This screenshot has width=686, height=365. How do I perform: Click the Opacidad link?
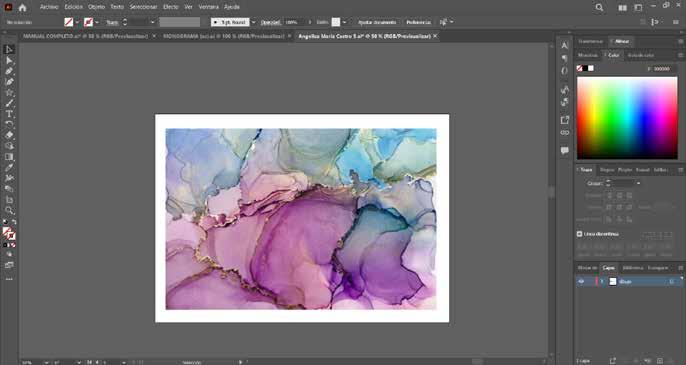pos(270,22)
